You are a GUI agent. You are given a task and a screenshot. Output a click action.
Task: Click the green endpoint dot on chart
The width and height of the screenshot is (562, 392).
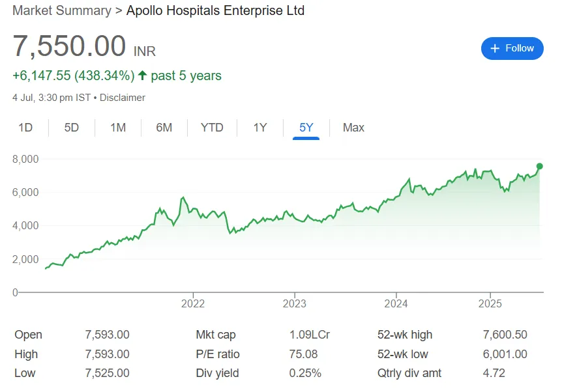point(539,166)
